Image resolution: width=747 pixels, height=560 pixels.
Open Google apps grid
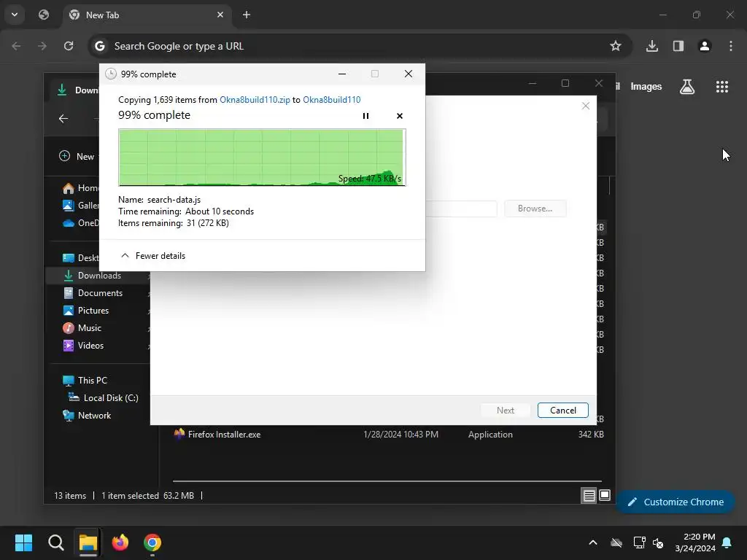coord(722,87)
